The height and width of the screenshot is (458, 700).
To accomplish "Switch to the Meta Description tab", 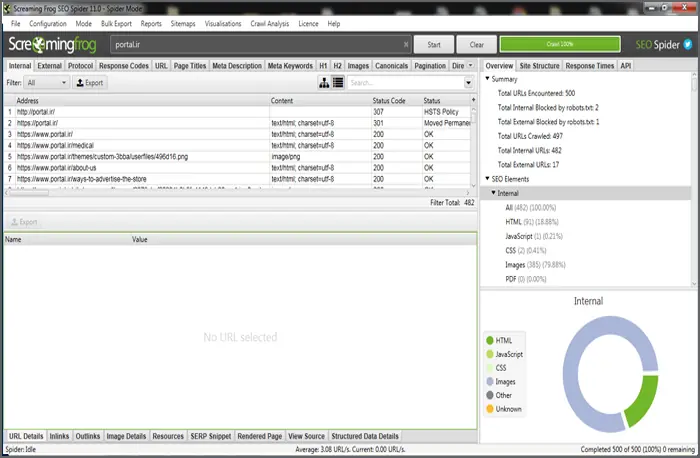I will pos(237,66).
